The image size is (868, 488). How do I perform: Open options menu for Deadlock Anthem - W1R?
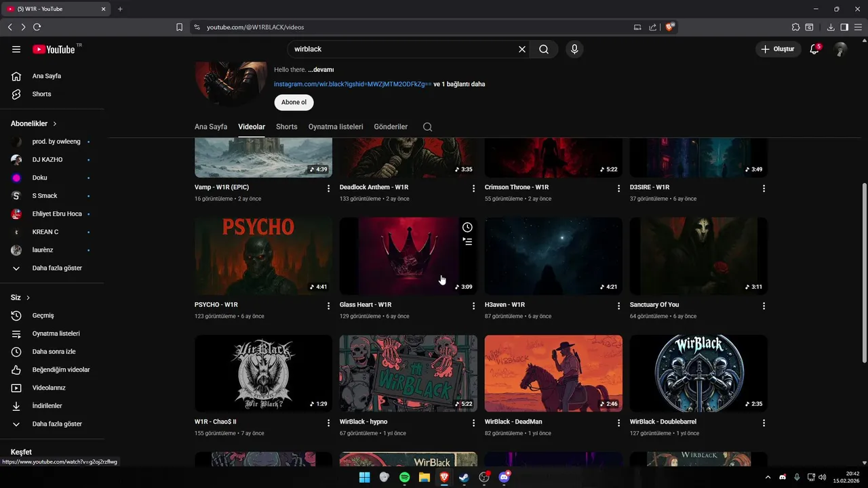pos(474,188)
